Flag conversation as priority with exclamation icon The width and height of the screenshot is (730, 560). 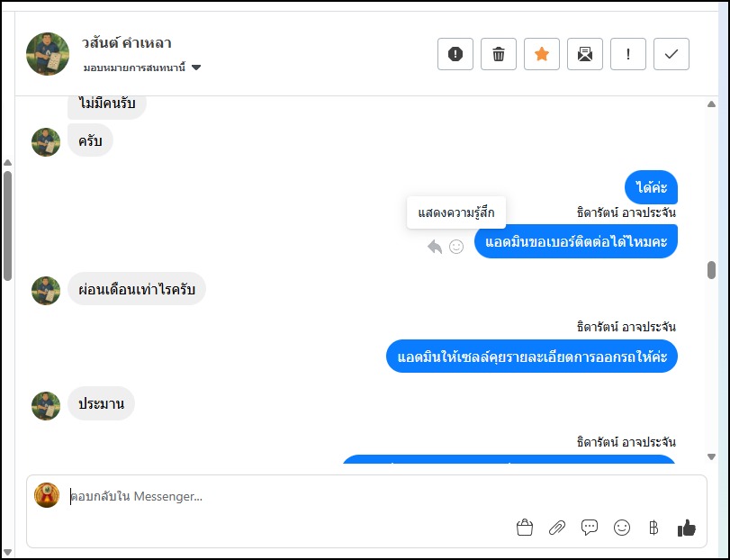628,54
